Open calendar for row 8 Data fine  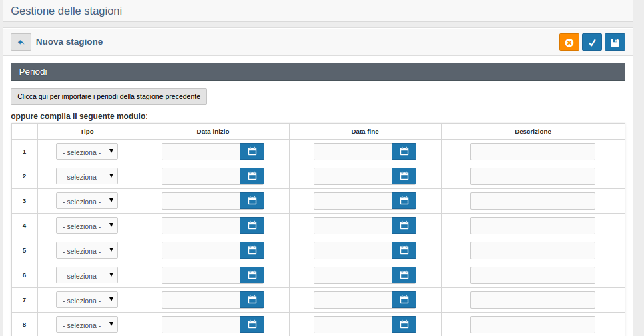coord(404,324)
